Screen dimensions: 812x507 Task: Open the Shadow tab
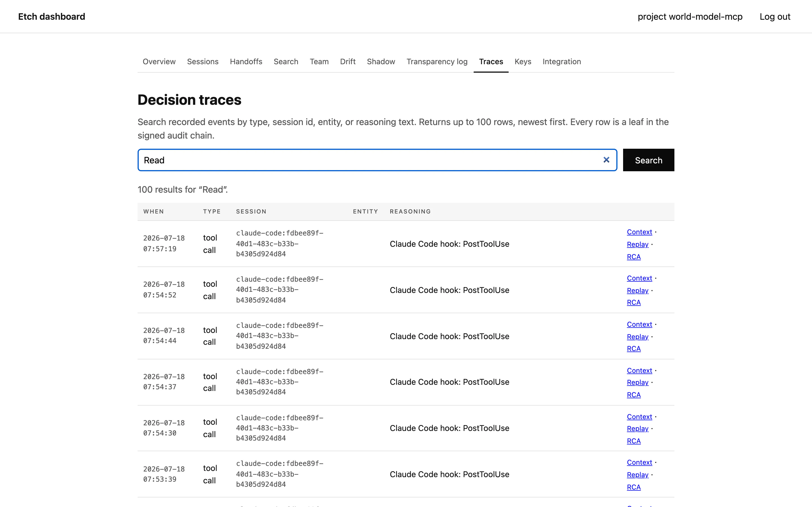click(x=381, y=62)
